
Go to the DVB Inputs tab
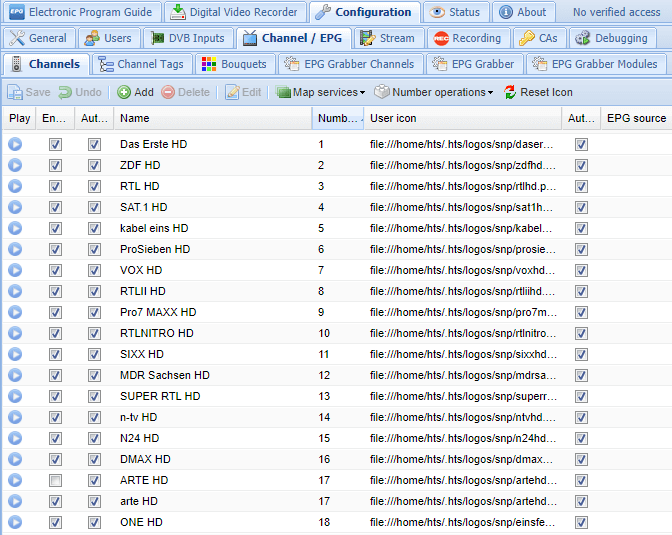(188, 38)
